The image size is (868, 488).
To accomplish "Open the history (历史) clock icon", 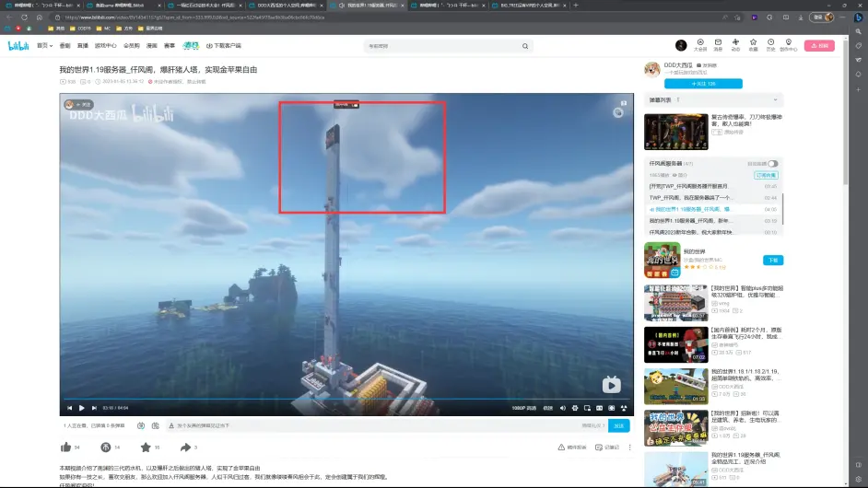I will (770, 43).
